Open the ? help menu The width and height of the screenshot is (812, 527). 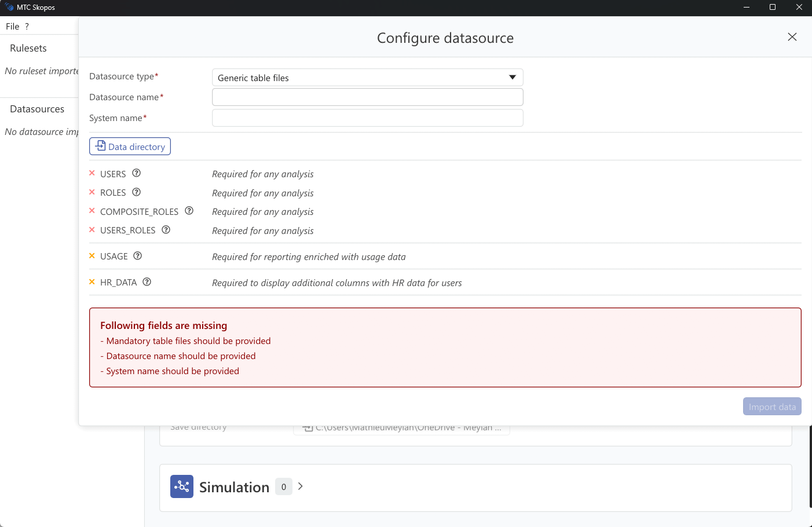coord(27,26)
